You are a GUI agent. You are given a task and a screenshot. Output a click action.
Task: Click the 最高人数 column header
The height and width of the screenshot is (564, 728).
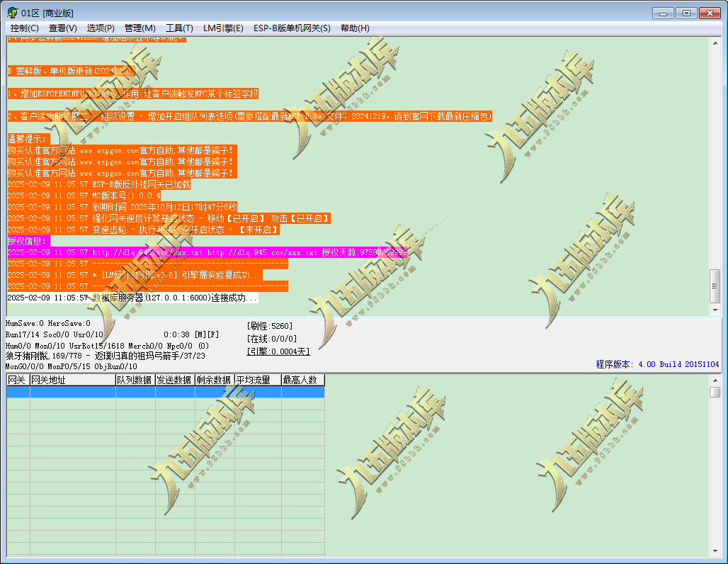click(x=302, y=380)
